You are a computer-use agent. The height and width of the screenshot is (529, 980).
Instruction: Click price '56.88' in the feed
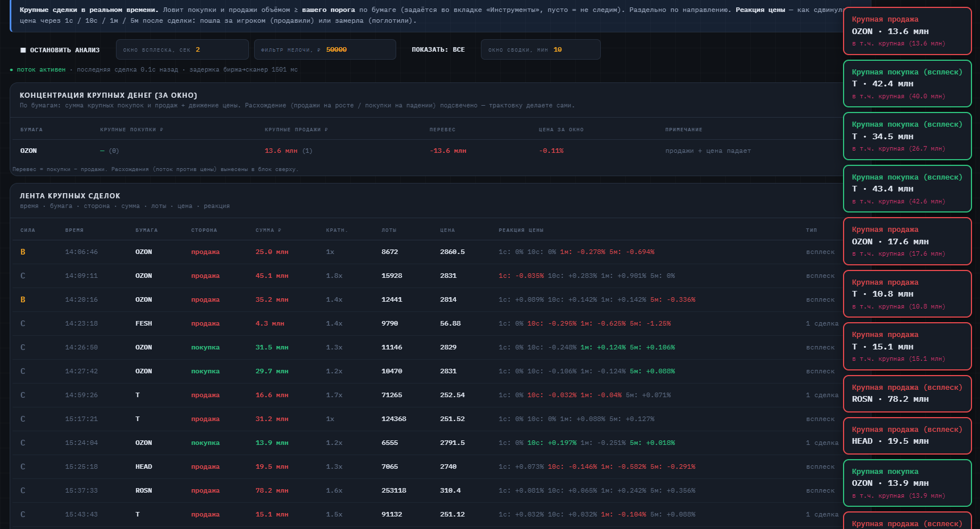(450, 323)
